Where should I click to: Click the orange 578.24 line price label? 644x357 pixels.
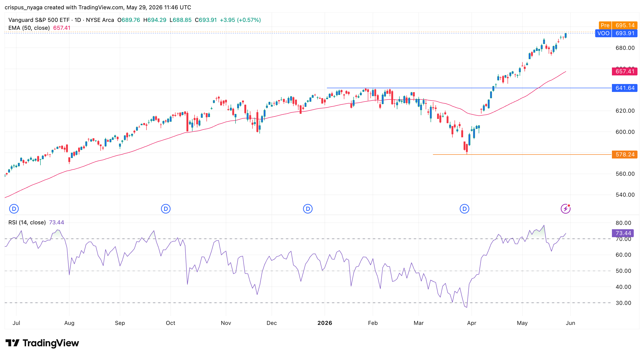(x=624, y=155)
